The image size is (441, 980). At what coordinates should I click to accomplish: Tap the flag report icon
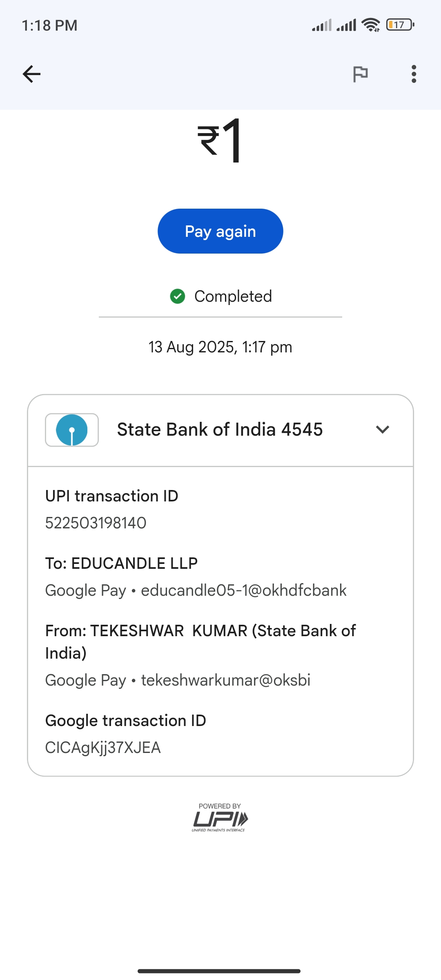click(360, 74)
